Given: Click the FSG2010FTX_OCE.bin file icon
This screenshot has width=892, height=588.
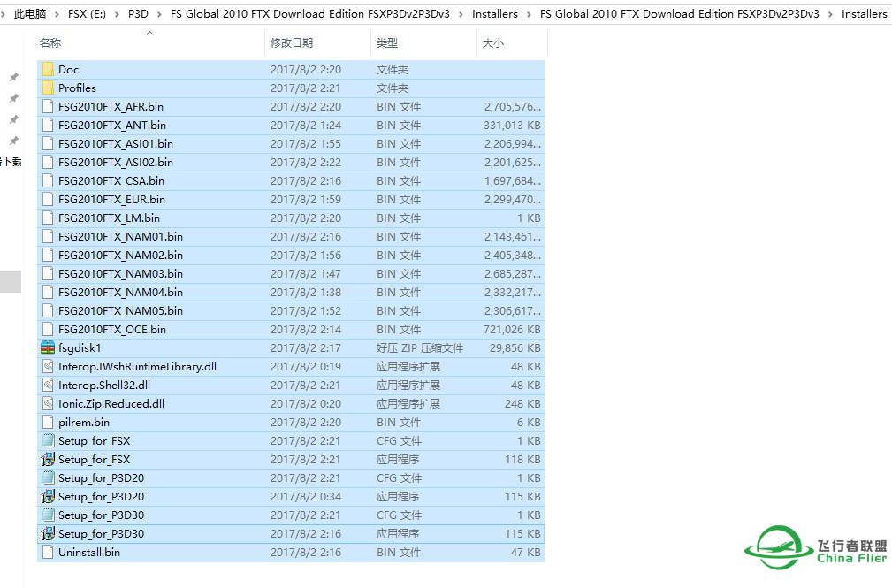Looking at the screenshot, I should click(48, 330).
